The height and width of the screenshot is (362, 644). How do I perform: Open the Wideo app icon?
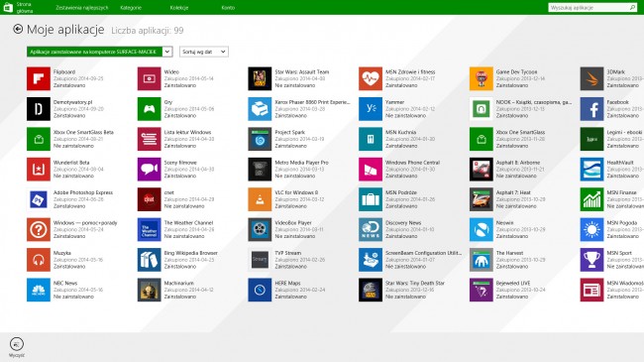149,78
